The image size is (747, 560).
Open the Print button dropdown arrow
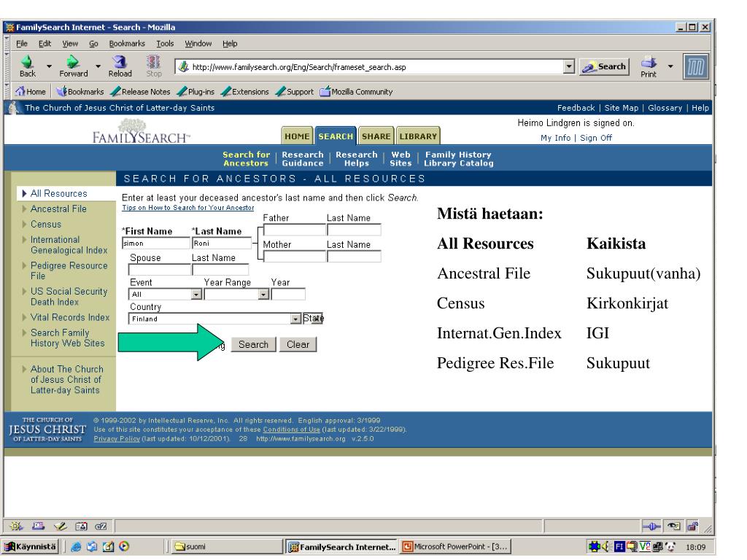[670, 66]
